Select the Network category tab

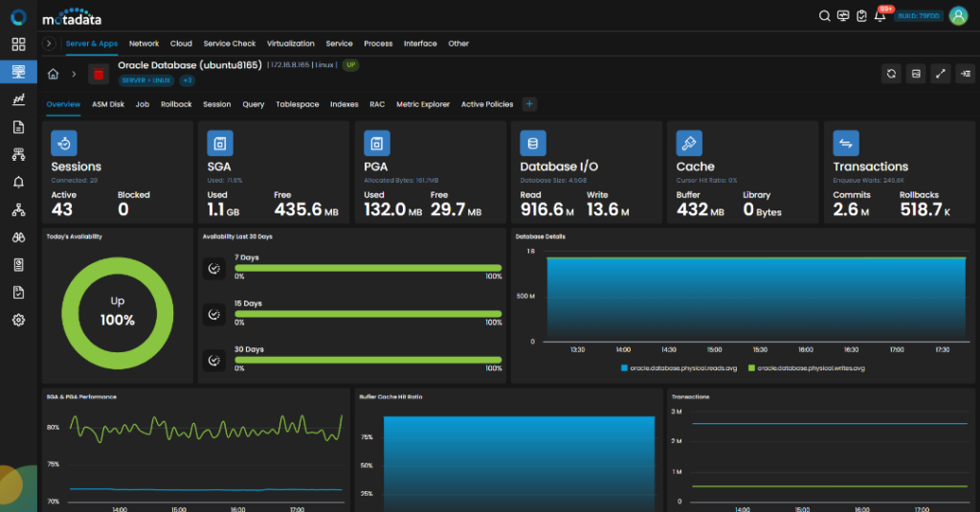point(144,43)
